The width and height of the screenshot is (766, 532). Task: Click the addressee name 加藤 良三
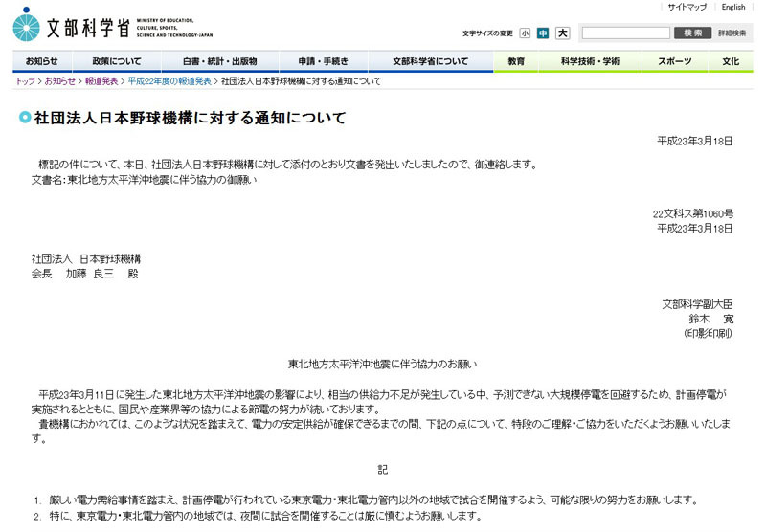point(90,274)
